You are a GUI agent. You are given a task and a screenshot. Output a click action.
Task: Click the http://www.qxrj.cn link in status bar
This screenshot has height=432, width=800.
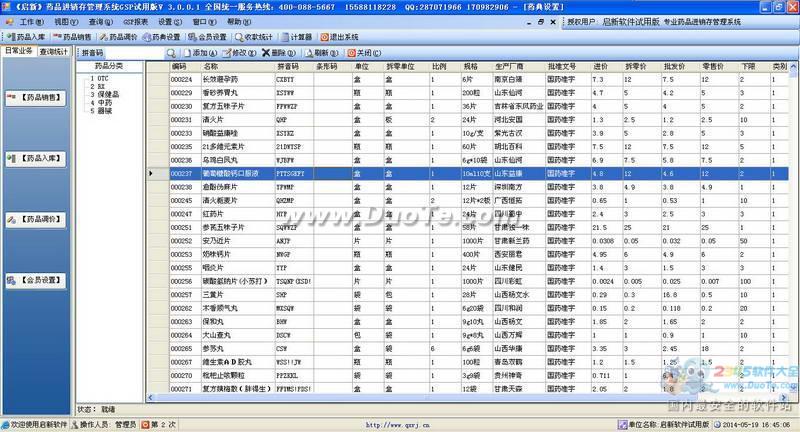[397, 425]
